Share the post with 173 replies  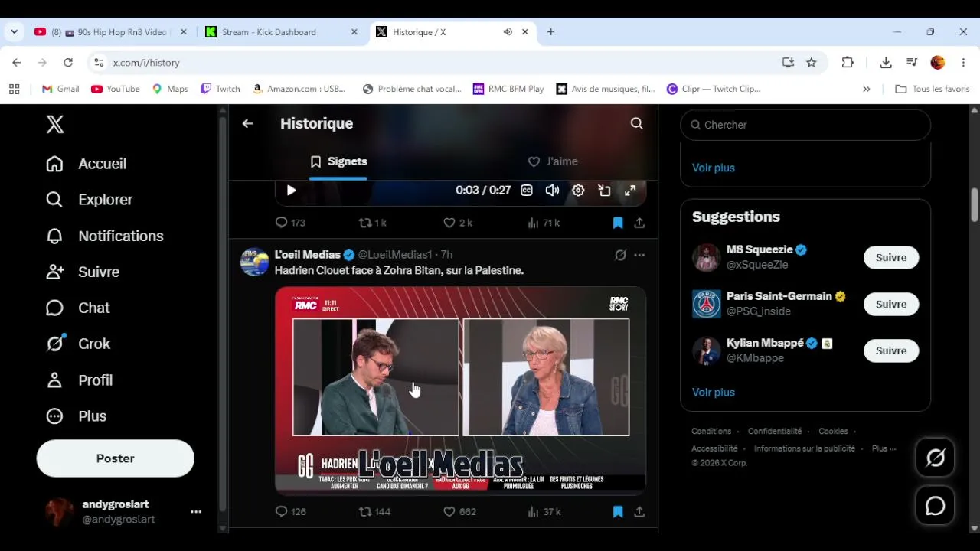(639, 223)
